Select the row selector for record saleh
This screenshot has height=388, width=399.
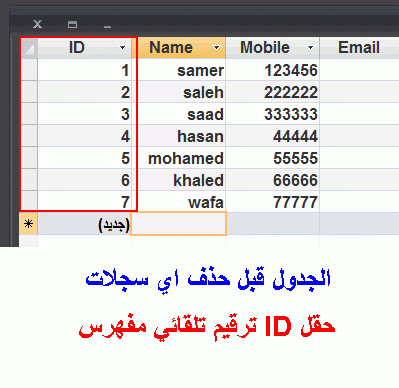click(29, 92)
